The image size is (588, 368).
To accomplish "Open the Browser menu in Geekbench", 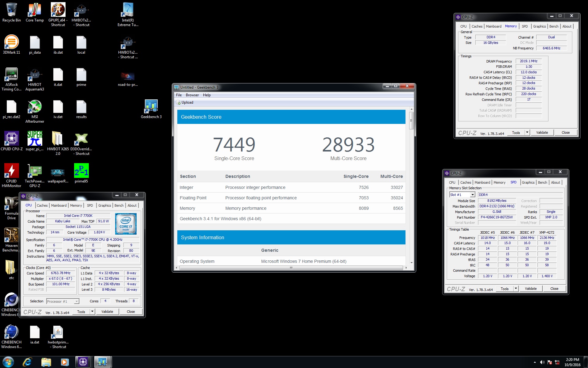I will (192, 95).
